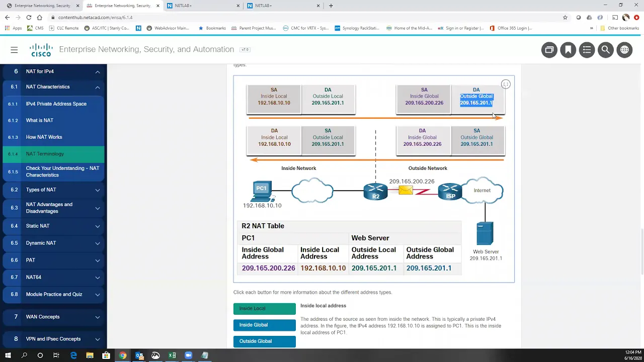Open Excel from the taskbar
644x362 pixels.
[172, 355]
